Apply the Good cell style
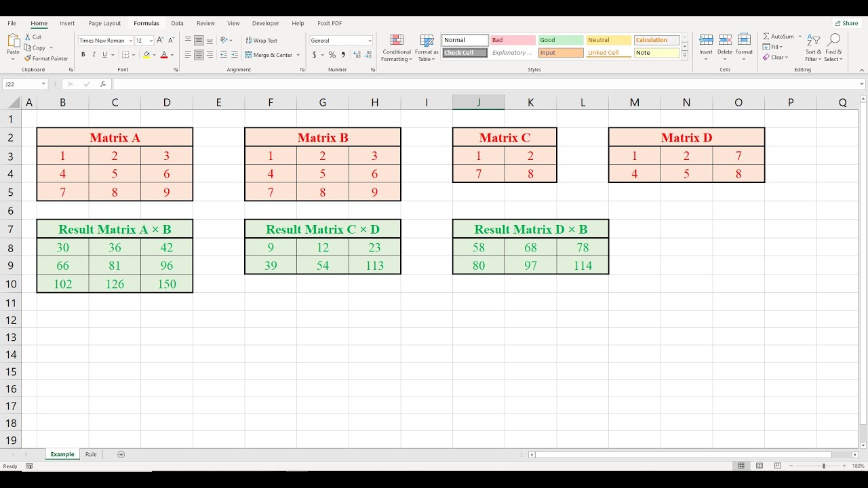Viewport: 868px width, 488px height. pos(561,40)
